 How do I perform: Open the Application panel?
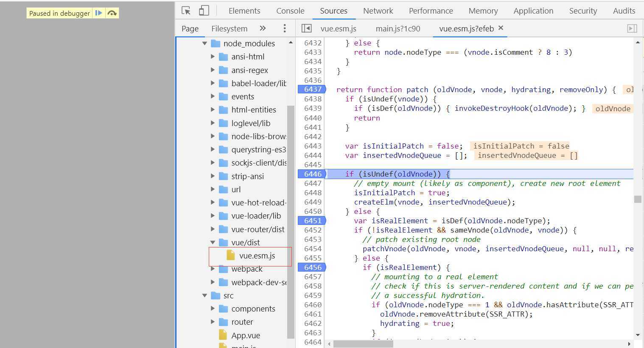pos(533,11)
